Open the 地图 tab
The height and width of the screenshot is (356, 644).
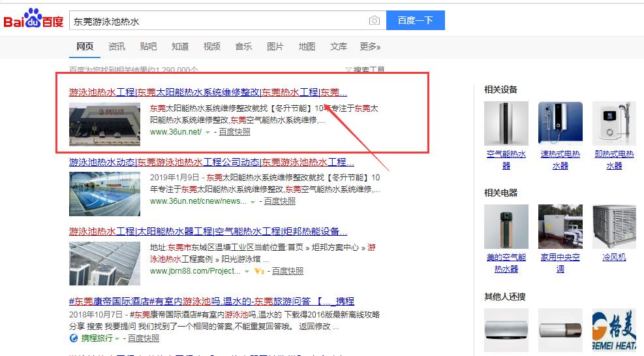[307, 46]
